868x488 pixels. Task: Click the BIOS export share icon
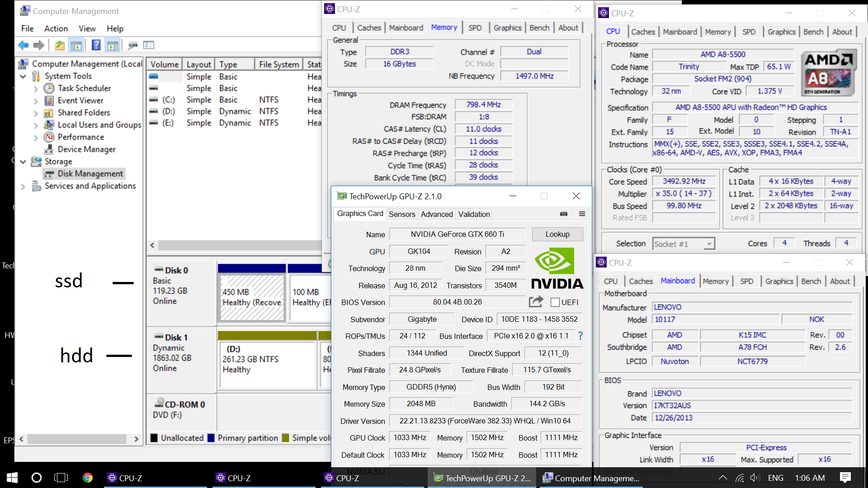point(536,302)
